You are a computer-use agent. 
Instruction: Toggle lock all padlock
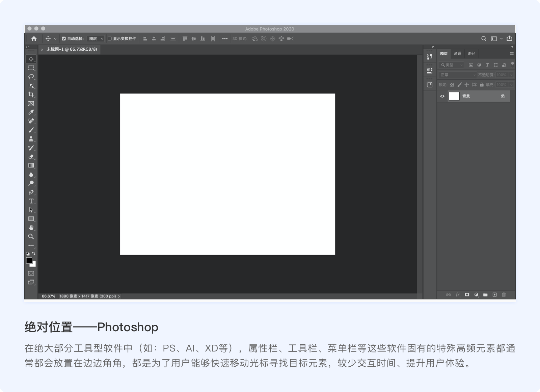tap(482, 85)
